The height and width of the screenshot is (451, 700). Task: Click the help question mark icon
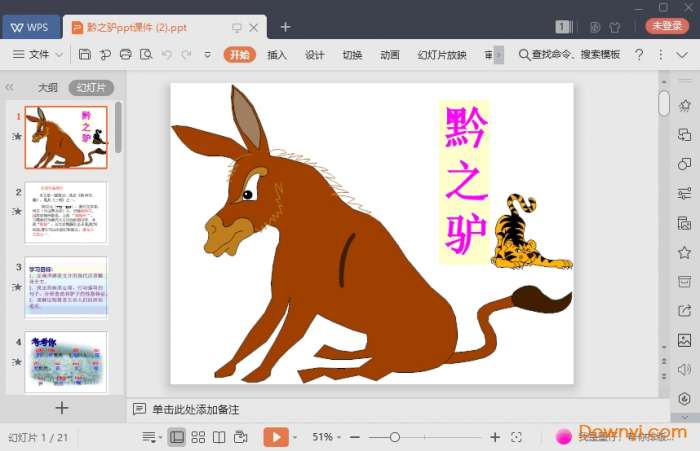(639, 55)
